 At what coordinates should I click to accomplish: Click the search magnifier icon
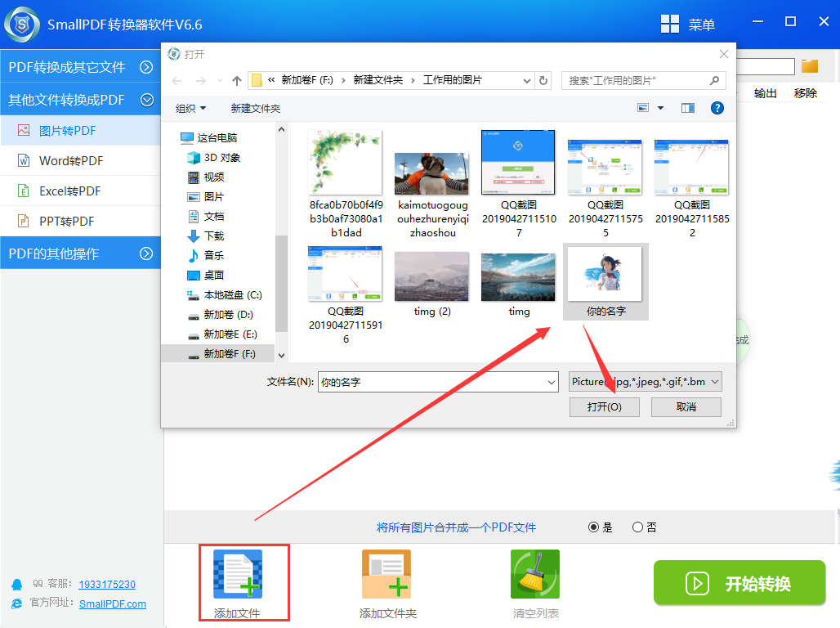tap(714, 80)
